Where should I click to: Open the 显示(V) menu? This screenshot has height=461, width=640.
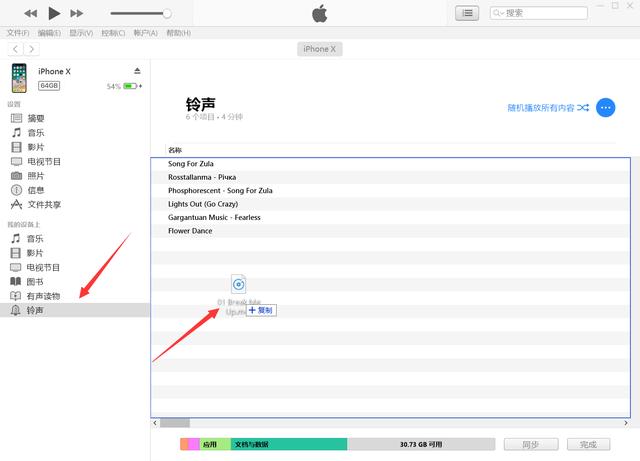click(81, 33)
